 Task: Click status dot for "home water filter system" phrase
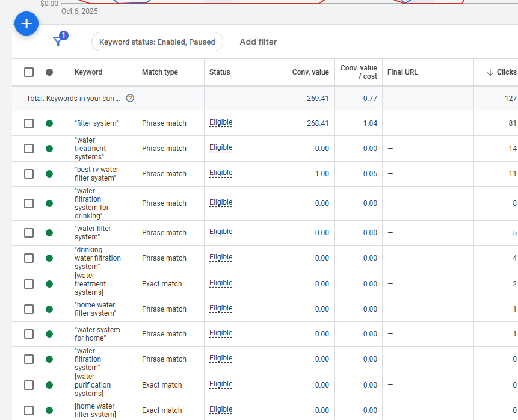click(x=49, y=309)
